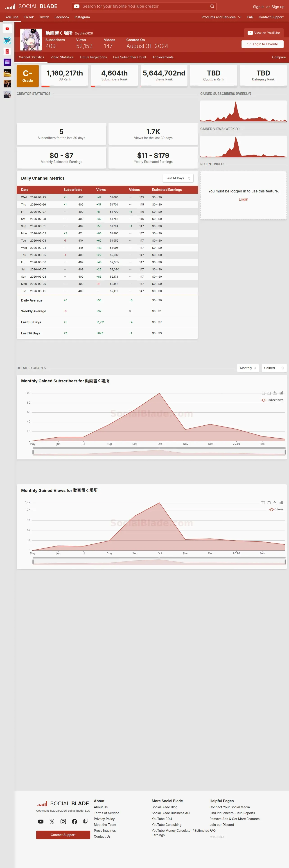Open the Future Projections tab
Viewport: 289px width, 868px height.
point(93,57)
